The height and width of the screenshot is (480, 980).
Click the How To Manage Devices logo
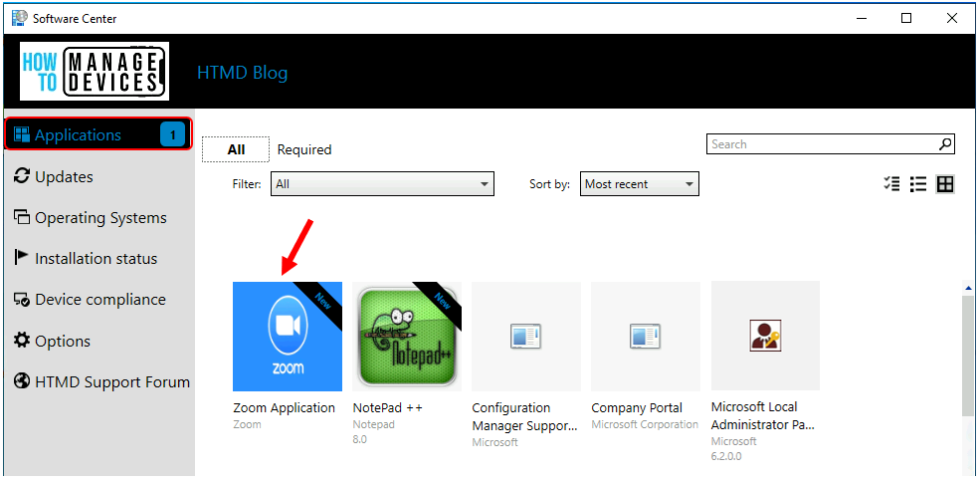[x=95, y=72]
